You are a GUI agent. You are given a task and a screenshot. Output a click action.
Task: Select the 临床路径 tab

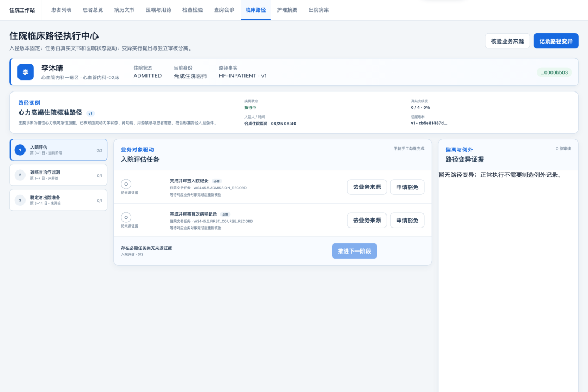pyautogui.click(x=255, y=10)
